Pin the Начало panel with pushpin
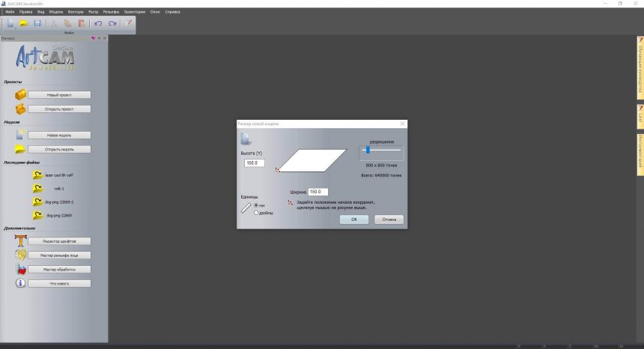 [x=99, y=38]
